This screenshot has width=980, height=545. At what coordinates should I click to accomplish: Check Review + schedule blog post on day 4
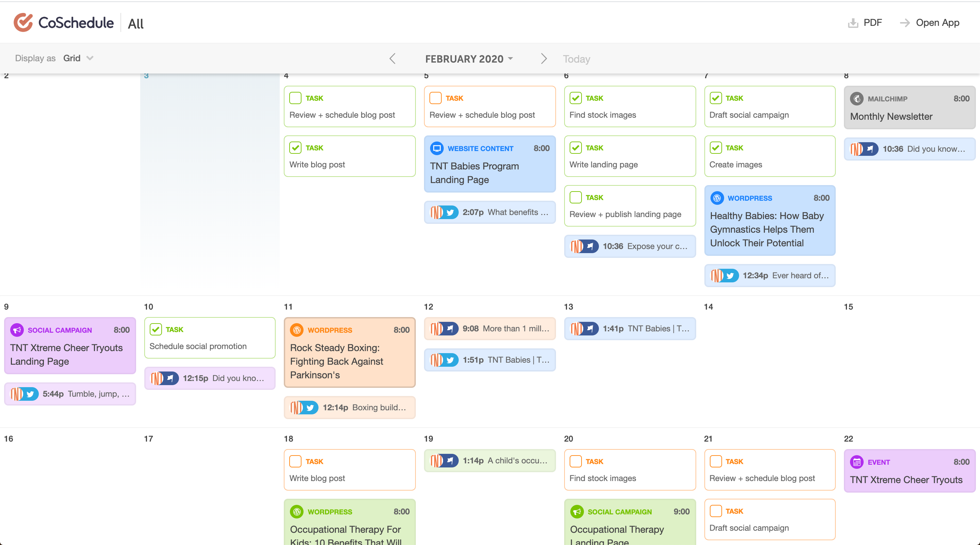(295, 98)
